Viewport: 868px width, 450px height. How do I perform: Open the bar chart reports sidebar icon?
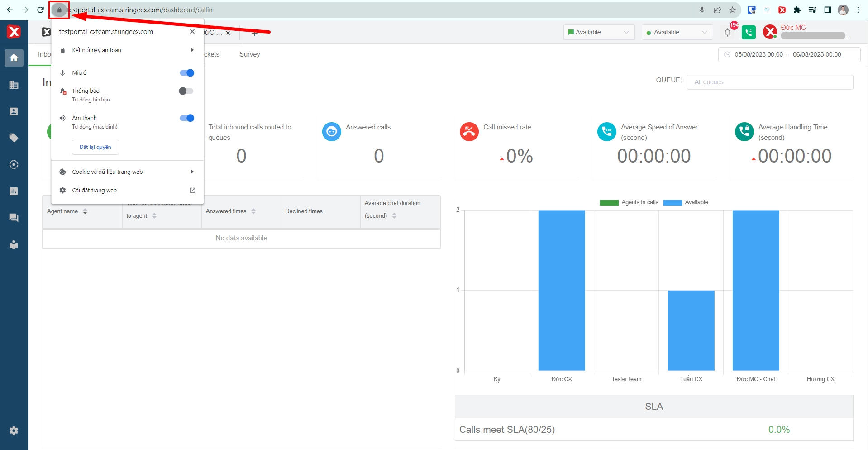tap(14, 191)
